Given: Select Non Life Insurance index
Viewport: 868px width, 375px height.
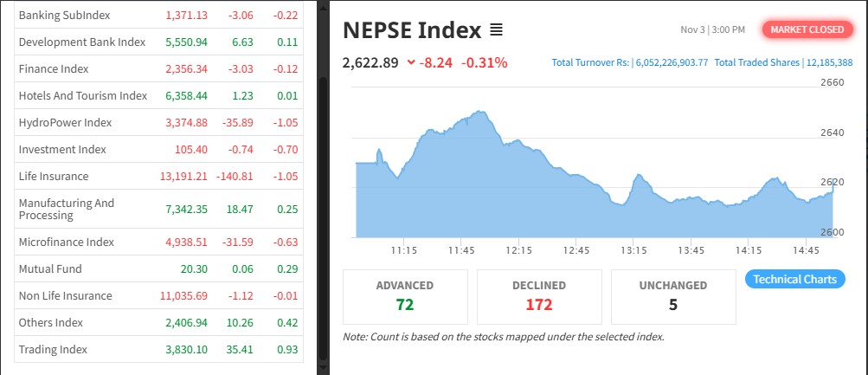Looking at the screenshot, I should click(65, 295).
